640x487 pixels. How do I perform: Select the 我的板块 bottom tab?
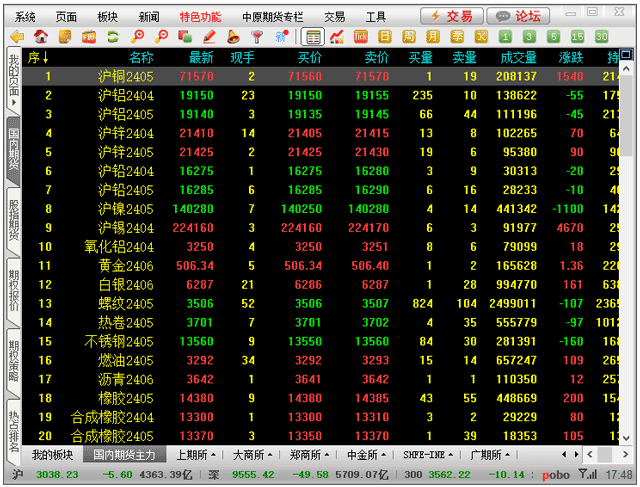click(x=53, y=454)
